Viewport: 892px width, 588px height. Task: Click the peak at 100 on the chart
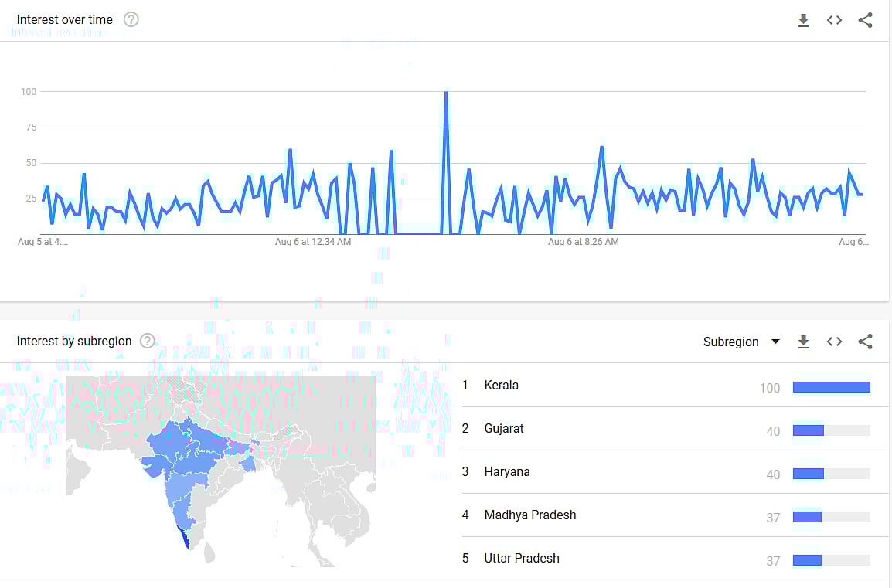coord(446,93)
